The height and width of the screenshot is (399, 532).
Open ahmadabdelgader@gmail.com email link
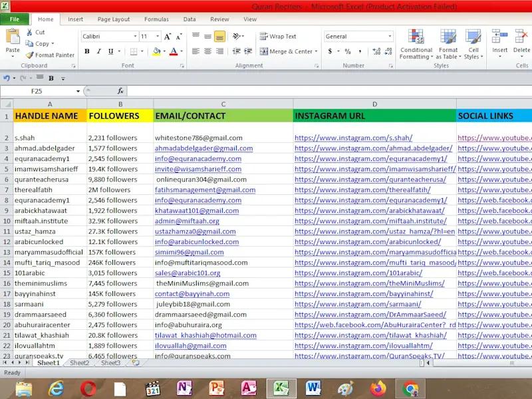[203, 148]
